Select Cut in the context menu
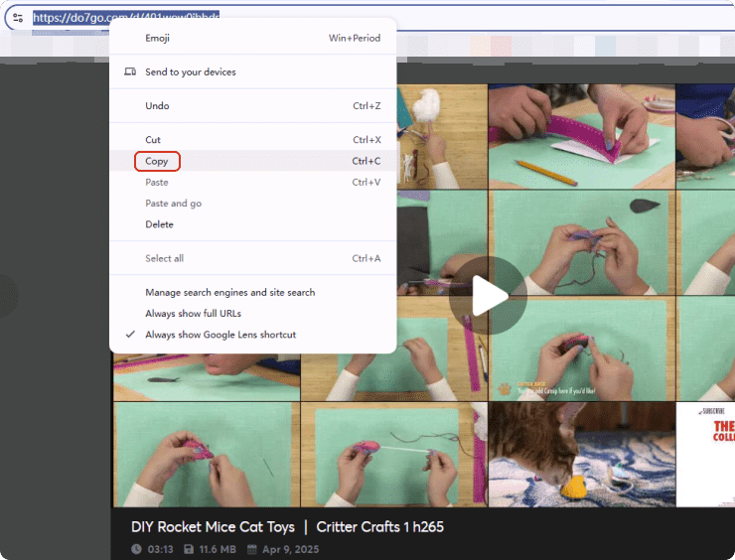The height and width of the screenshot is (560, 735). click(153, 140)
